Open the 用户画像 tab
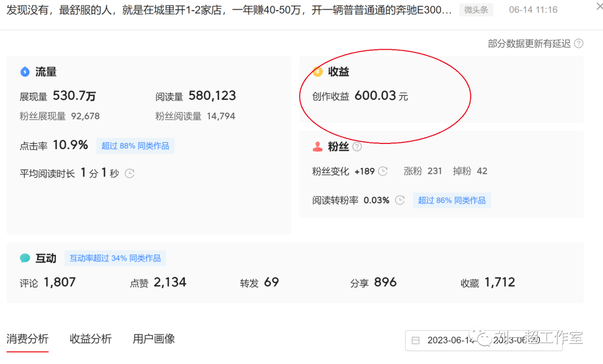Image resolution: width=603 pixels, height=364 pixels. point(154,339)
